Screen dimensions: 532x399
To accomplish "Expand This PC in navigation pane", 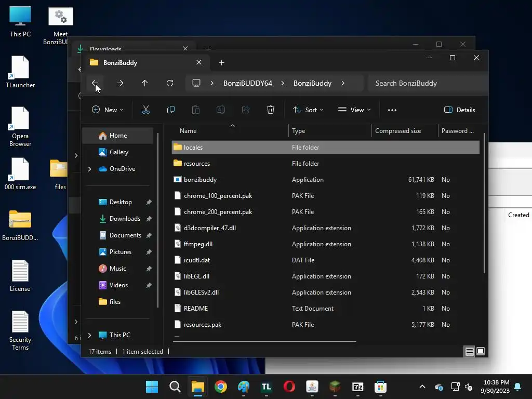I will point(89,335).
